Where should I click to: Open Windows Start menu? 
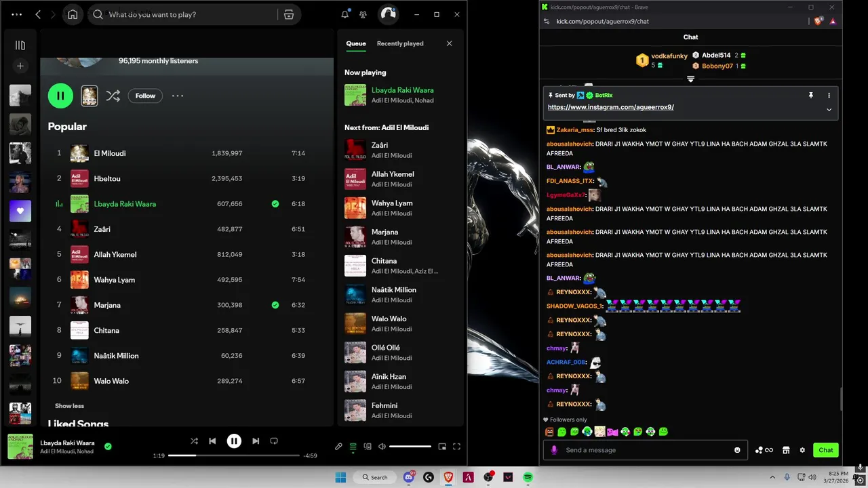340,477
